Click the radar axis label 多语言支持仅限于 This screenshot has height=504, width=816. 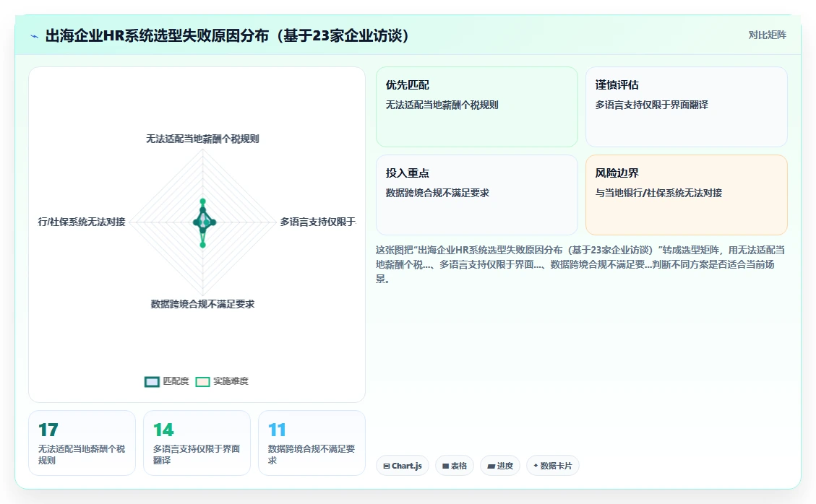318,222
